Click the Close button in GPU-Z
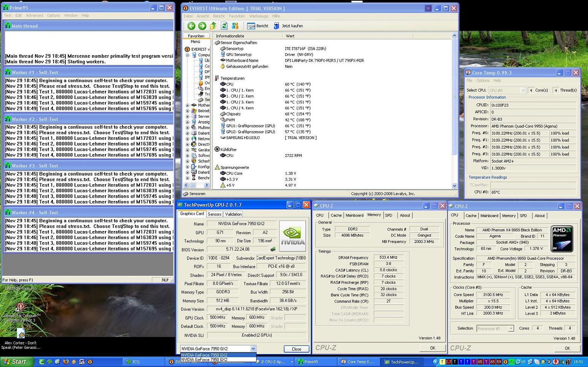 (296, 349)
